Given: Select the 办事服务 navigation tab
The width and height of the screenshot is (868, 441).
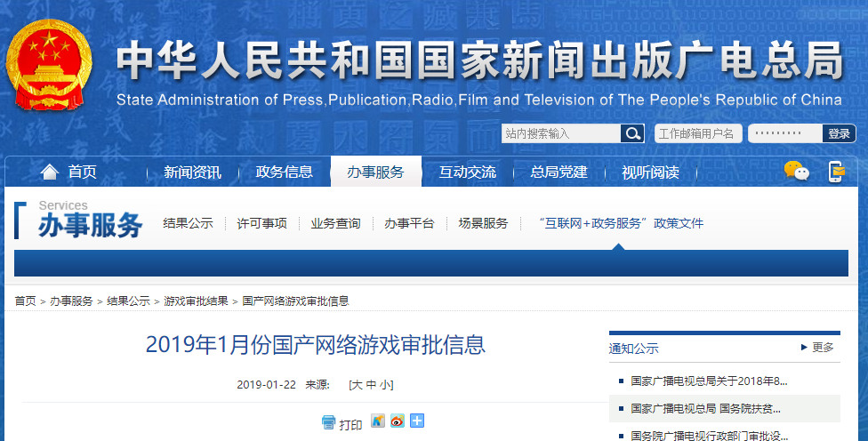Looking at the screenshot, I should coord(375,172).
